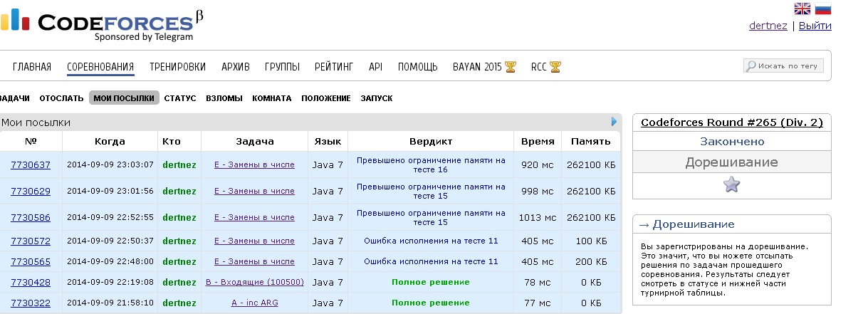Switch to the ЗАДАЧИ tab
This screenshot has height=314, width=868.
click(x=14, y=98)
